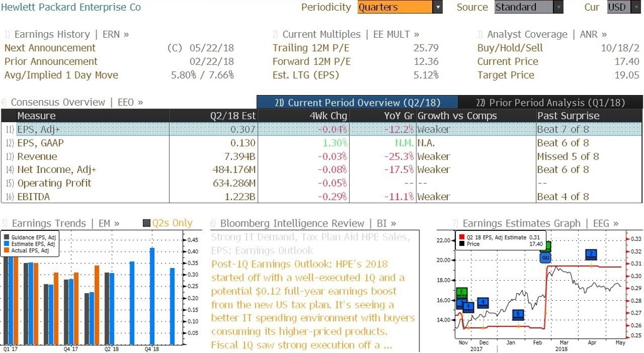The image size is (644, 353).
Task: Open the Source Standard dropdown
Action: 528,7
